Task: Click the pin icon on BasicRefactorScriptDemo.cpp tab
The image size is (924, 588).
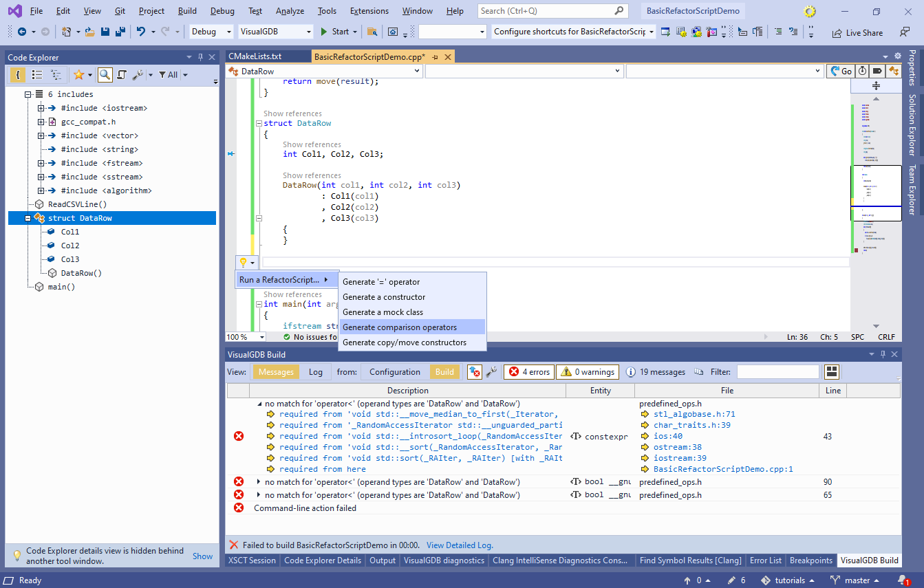Action: coord(436,56)
